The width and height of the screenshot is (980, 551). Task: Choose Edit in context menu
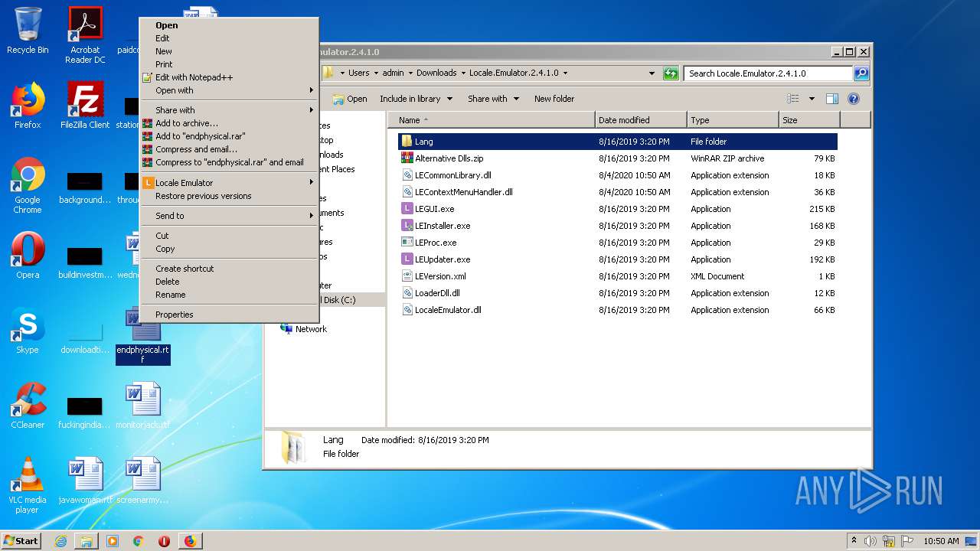229,38
